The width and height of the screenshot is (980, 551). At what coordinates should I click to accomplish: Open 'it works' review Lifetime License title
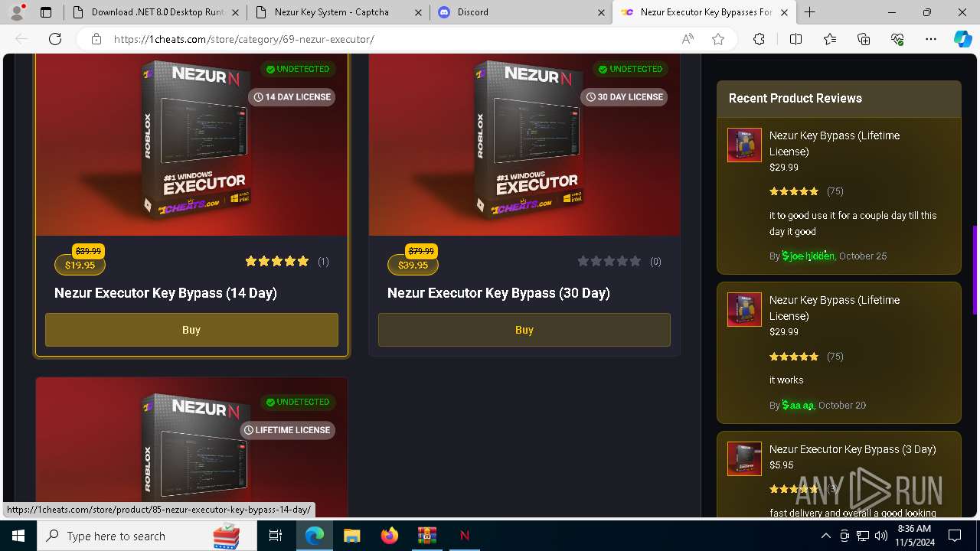click(x=835, y=308)
